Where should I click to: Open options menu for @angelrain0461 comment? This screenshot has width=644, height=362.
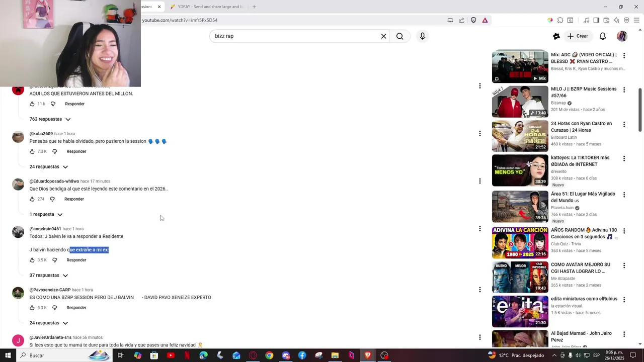click(479, 228)
